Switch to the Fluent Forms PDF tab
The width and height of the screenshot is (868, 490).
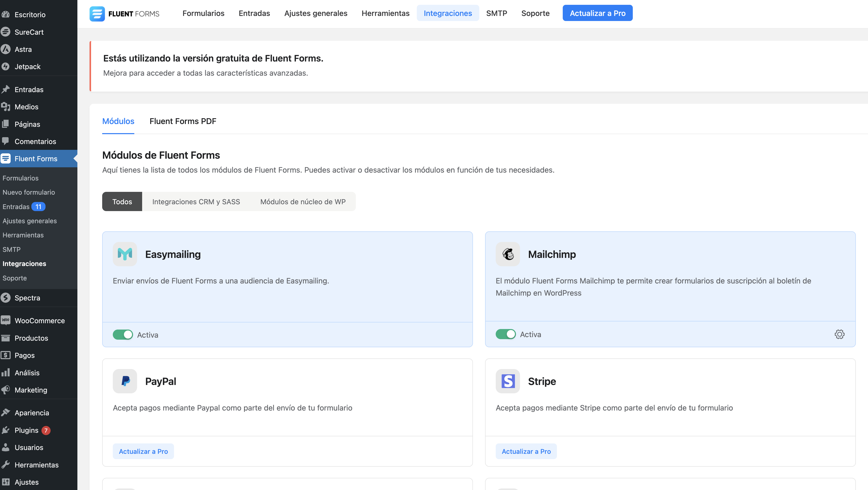(183, 121)
